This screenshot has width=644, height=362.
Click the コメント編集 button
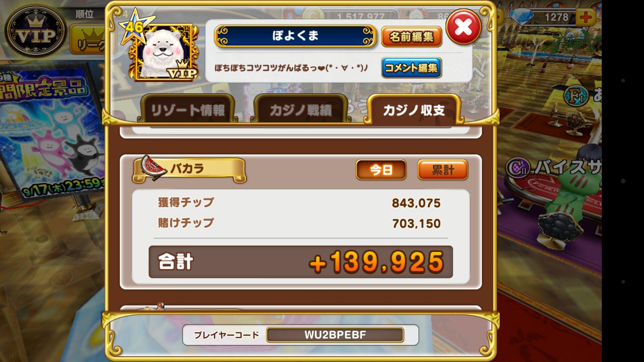412,68
